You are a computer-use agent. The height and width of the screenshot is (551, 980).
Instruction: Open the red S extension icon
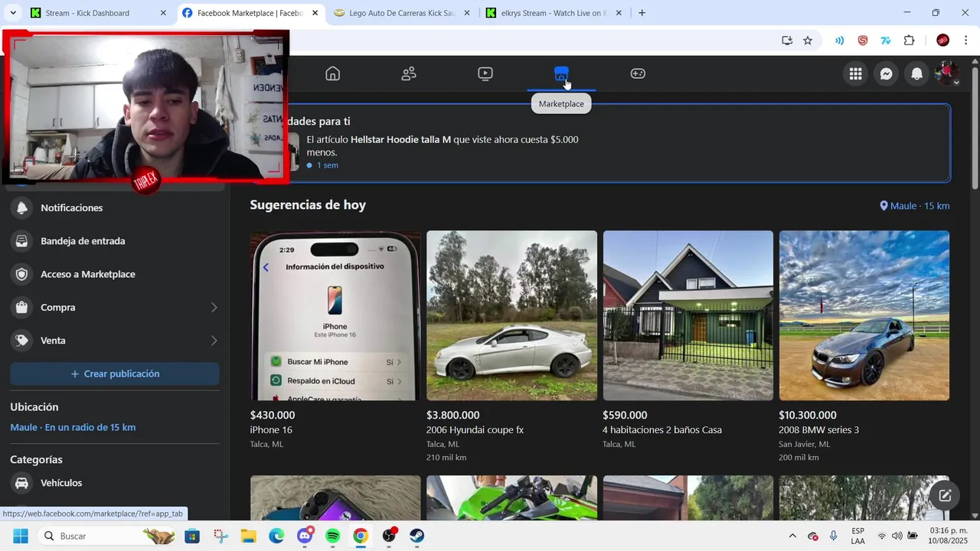[x=863, y=41]
